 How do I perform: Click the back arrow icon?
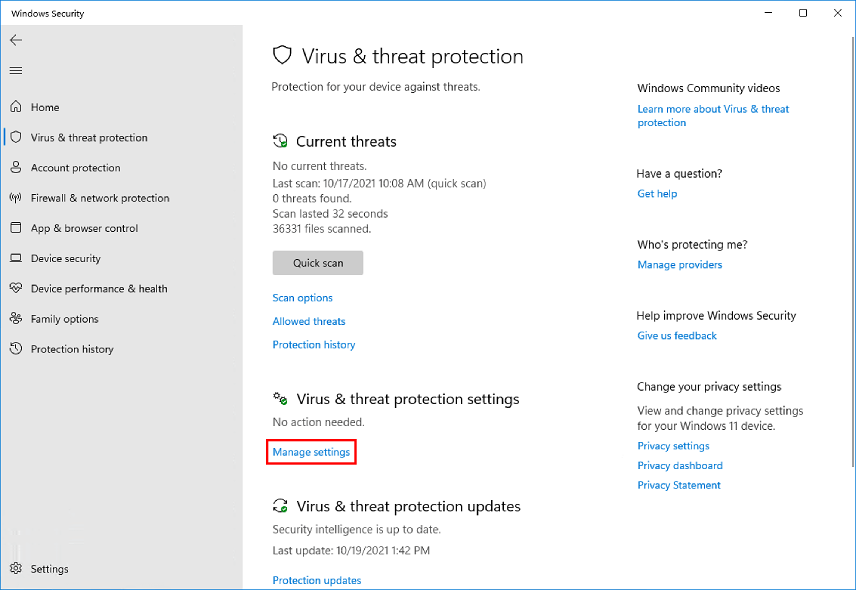point(15,40)
